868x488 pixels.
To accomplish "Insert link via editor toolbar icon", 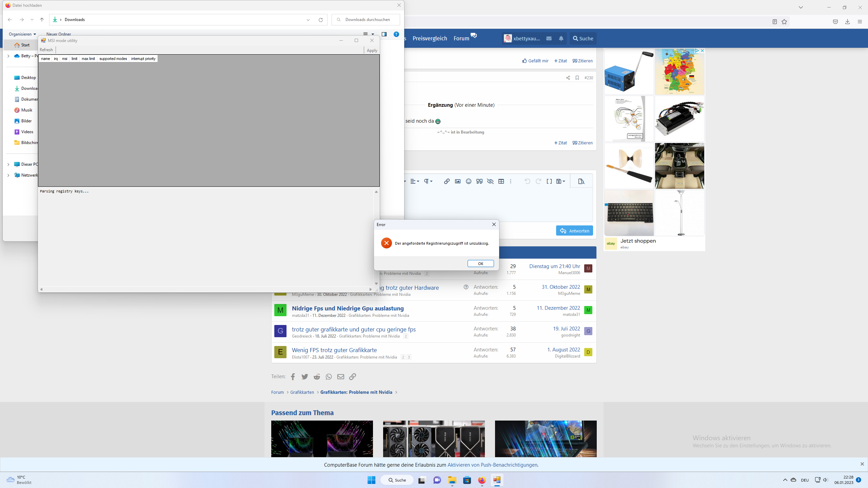I will coord(447,181).
